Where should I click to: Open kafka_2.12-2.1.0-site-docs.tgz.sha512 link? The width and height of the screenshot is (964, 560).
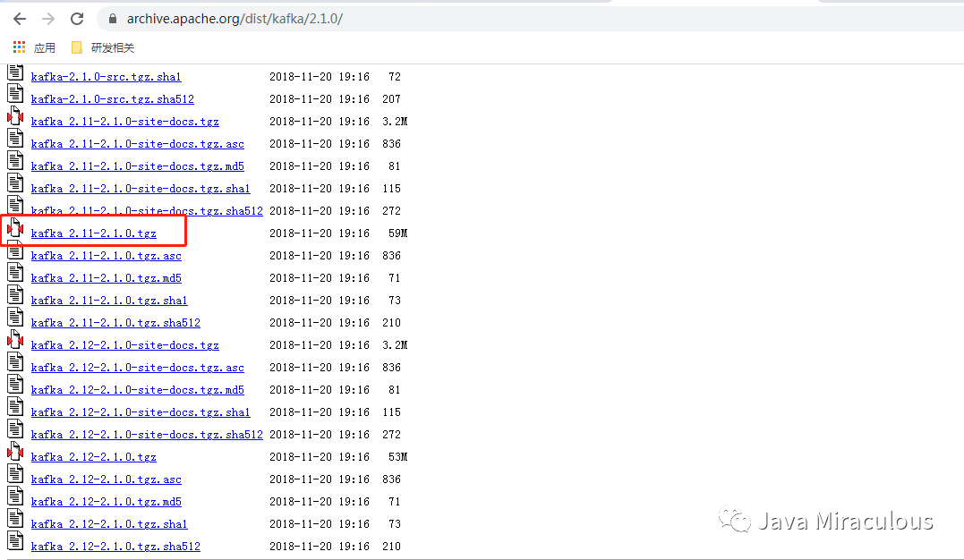tap(147, 435)
